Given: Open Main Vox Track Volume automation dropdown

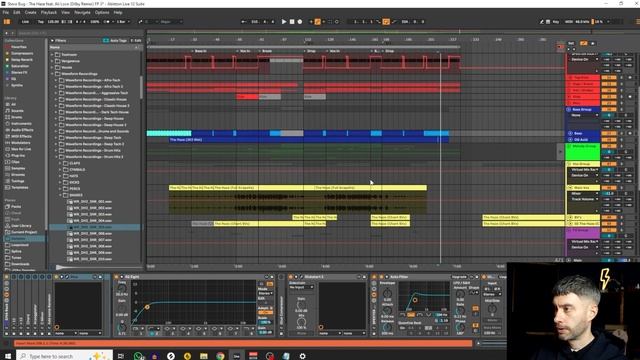Looking at the screenshot, I should click(x=584, y=199).
